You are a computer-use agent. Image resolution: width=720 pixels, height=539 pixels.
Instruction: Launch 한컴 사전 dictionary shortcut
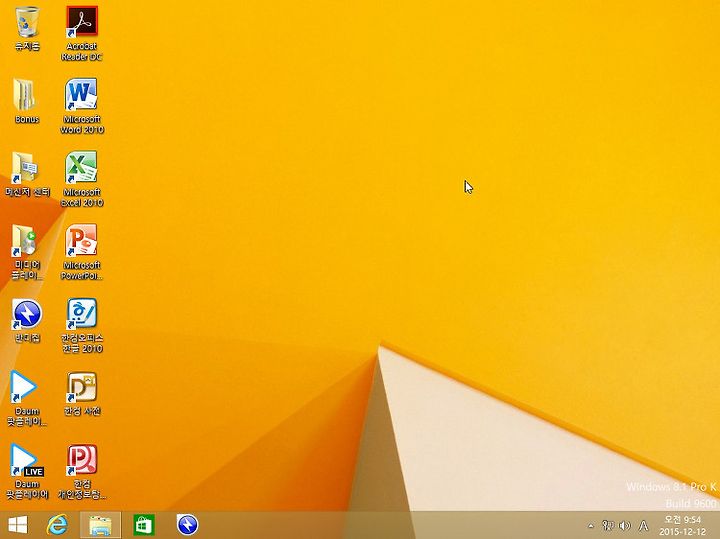pos(82,393)
